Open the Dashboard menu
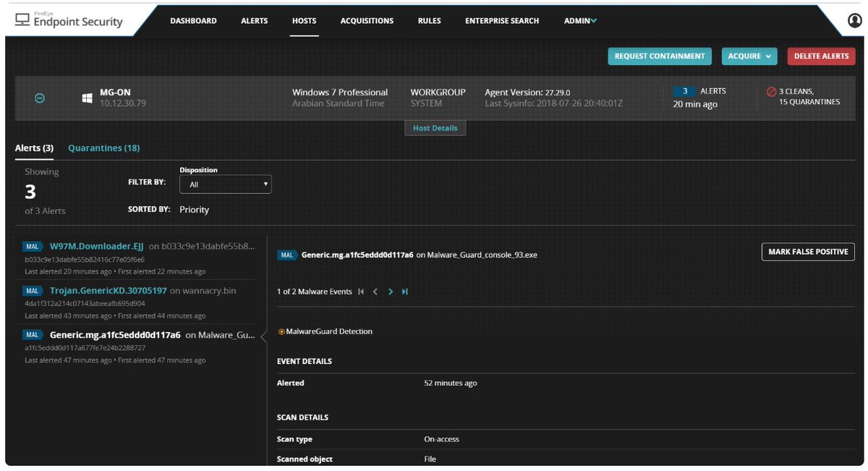 193,21
